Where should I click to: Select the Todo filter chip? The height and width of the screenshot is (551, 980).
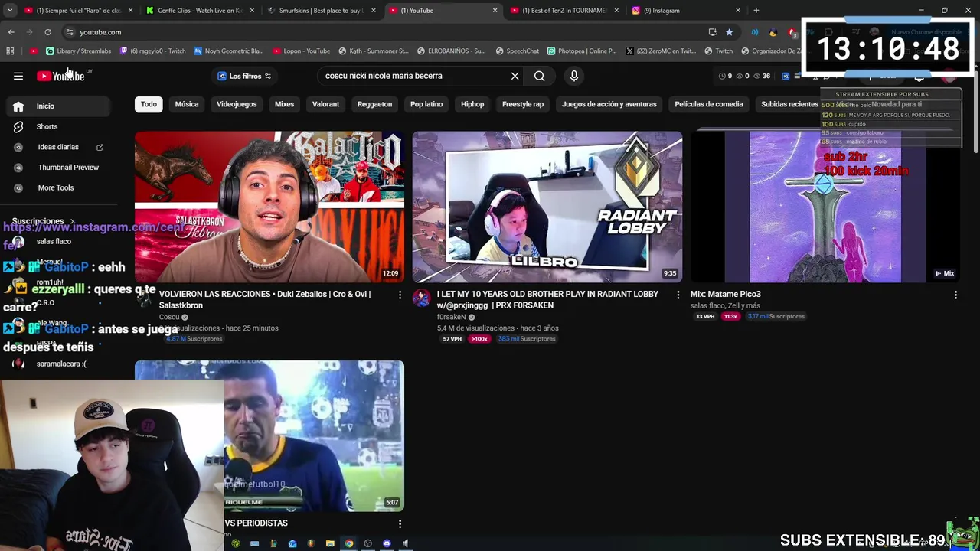tap(149, 104)
